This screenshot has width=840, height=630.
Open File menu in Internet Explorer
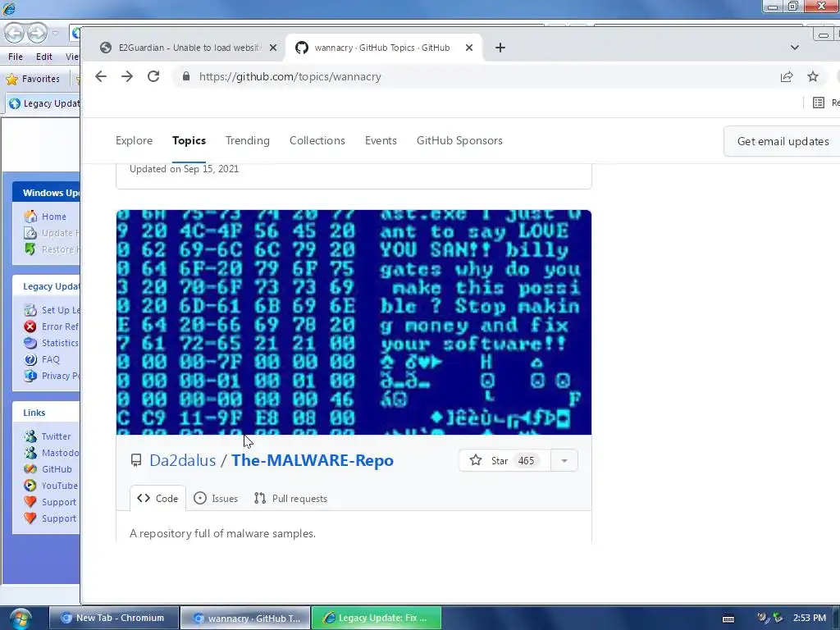click(16, 57)
